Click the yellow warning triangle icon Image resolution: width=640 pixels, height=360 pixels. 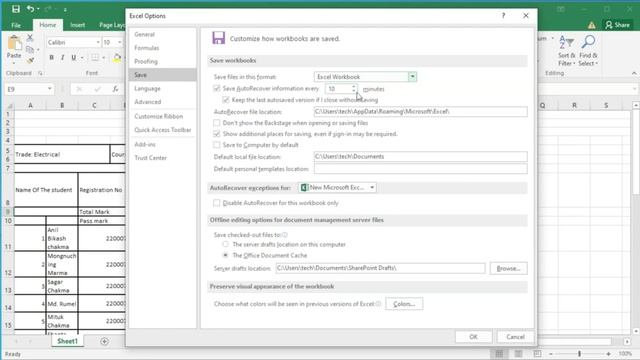[x=591, y=25]
